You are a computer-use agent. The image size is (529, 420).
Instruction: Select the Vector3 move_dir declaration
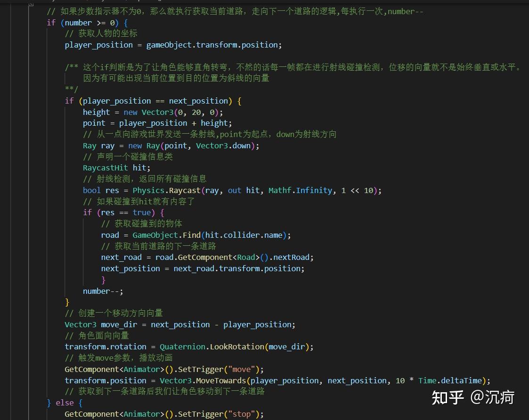tap(100, 324)
